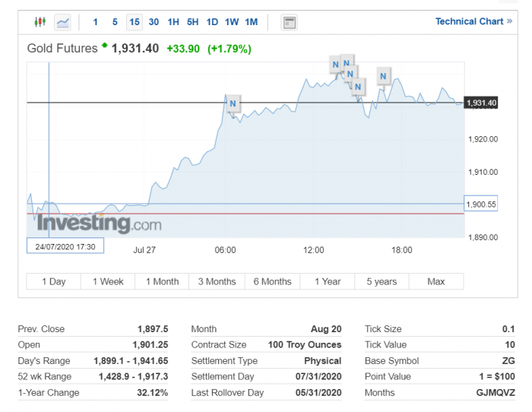Show the 1 Day time range

[x=53, y=281]
